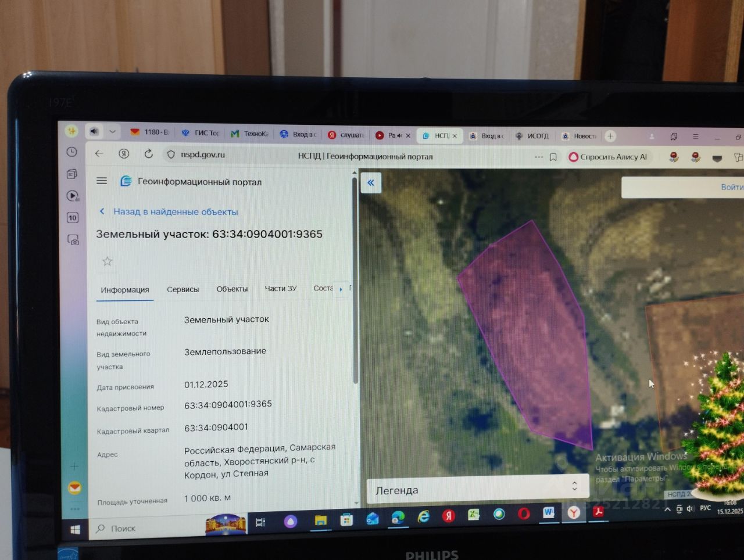Open the page options three-dots menu
The image size is (744, 560).
(539, 157)
